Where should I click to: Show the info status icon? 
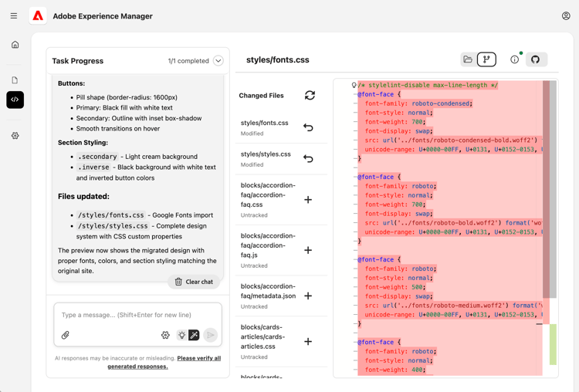[x=514, y=59]
